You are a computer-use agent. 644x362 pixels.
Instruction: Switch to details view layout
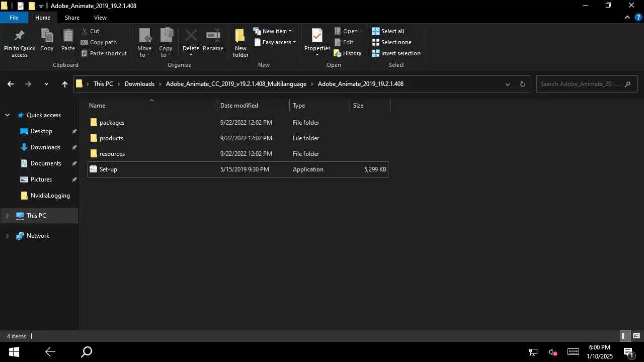[x=624, y=336]
